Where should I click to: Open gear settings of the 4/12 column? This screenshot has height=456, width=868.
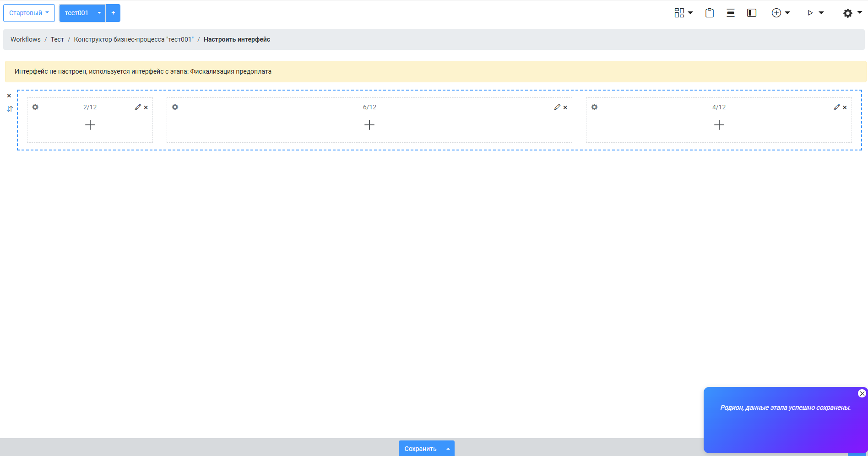click(594, 107)
